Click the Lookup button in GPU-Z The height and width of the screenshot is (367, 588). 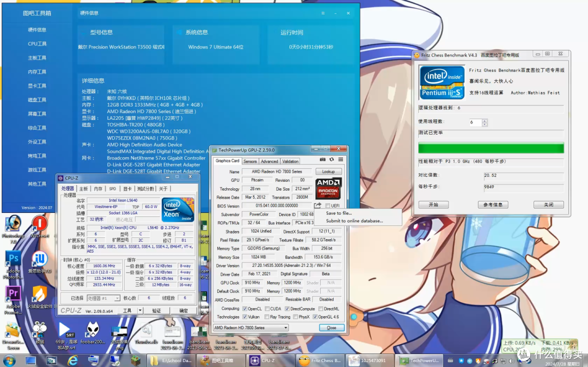[328, 172]
